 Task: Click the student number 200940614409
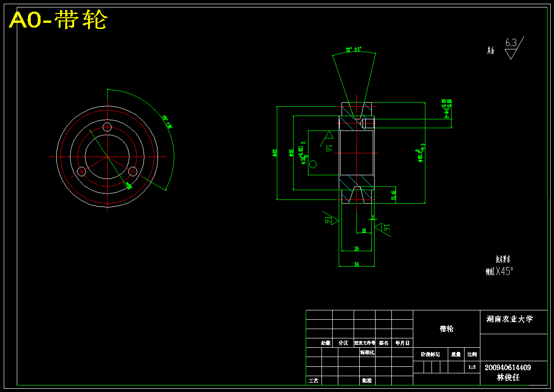508,367
